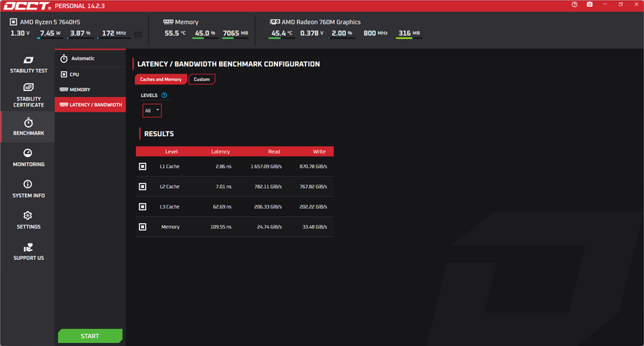Click Memory latency 109.55 ns value
This screenshot has height=346, width=644.
[221, 227]
